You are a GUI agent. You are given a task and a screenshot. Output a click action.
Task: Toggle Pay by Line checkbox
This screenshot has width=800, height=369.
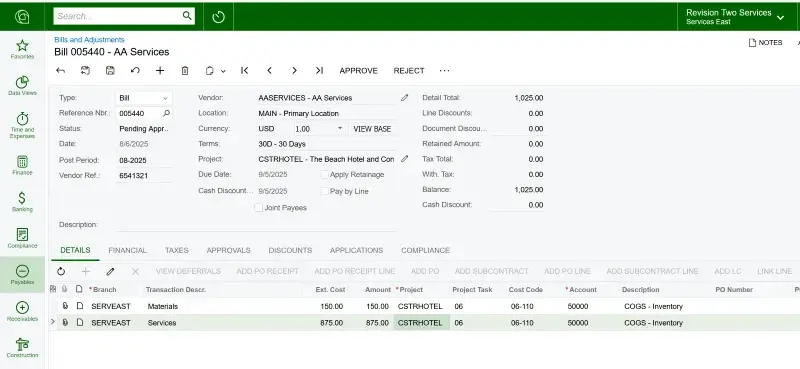click(x=324, y=191)
